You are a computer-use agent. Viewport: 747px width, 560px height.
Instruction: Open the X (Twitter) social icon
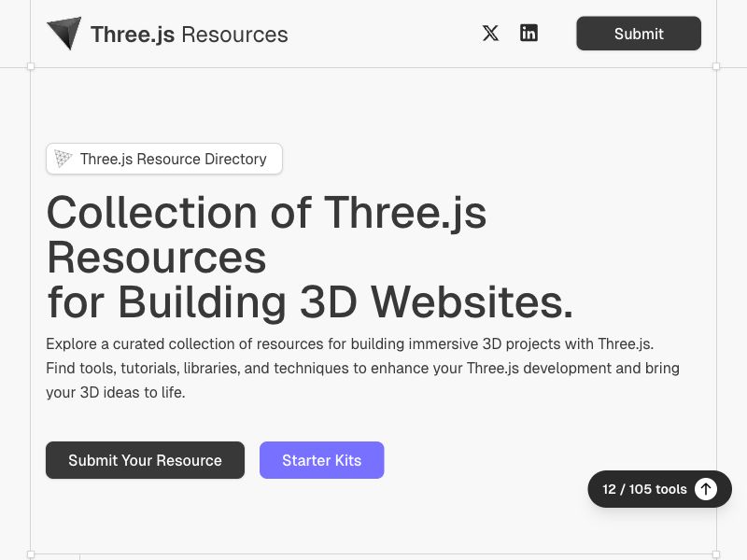click(490, 34)
